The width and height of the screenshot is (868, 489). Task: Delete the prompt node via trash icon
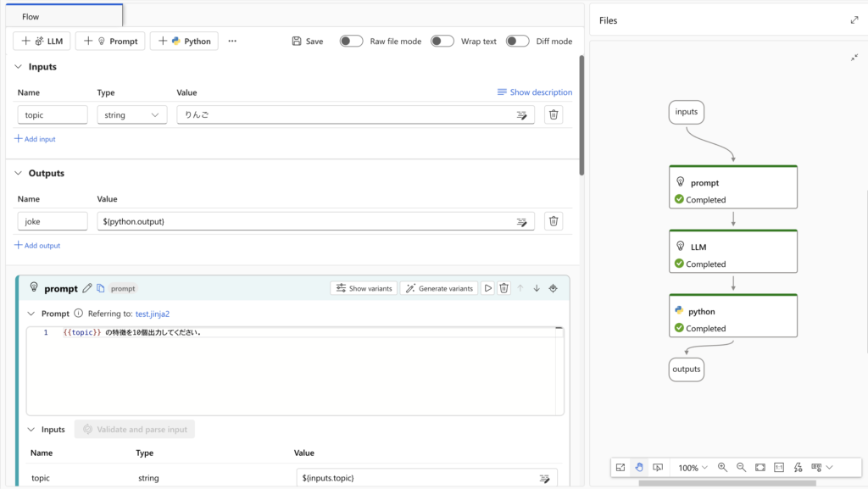point(504,288)
